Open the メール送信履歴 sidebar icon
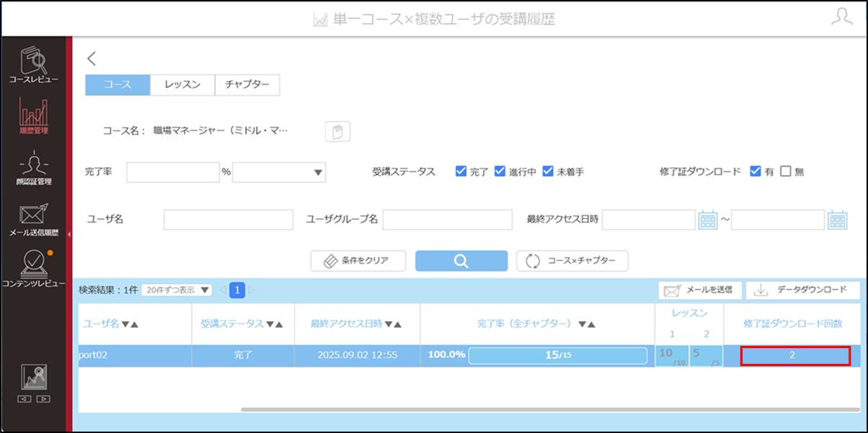868x433 pixels. tap(34, 220)
